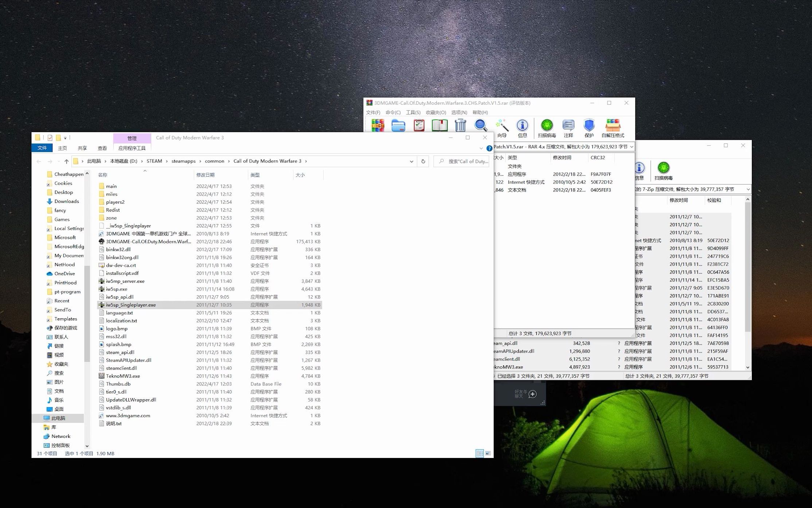
Task: Click the Explorer help question mark icon
Action: pyautogui.click(x=489, y=148)
